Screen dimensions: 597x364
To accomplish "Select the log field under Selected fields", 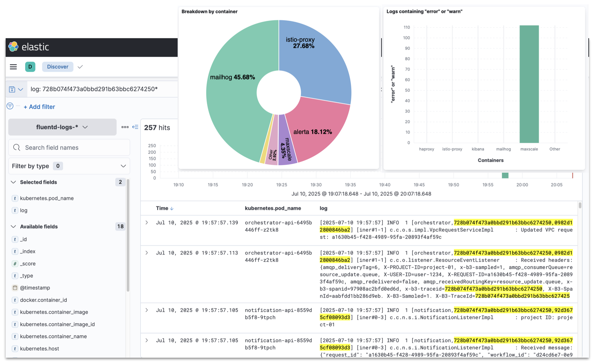I will tap(24, 210).
